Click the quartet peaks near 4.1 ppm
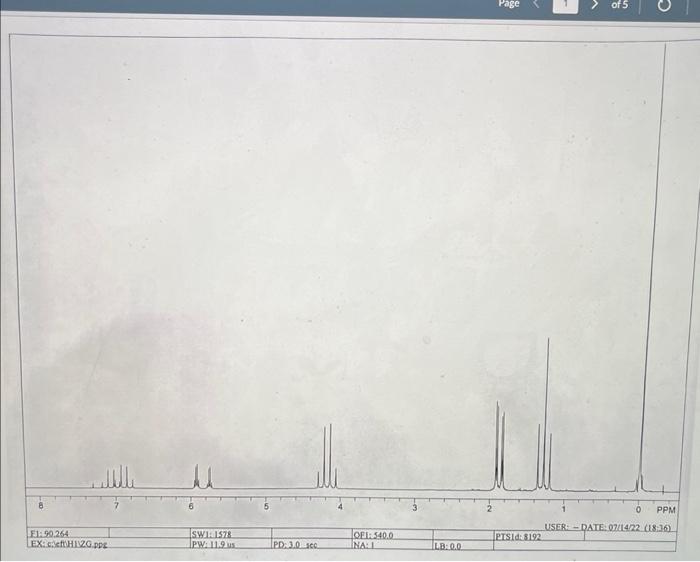This screenshot has width=700, height=562. 327,456
